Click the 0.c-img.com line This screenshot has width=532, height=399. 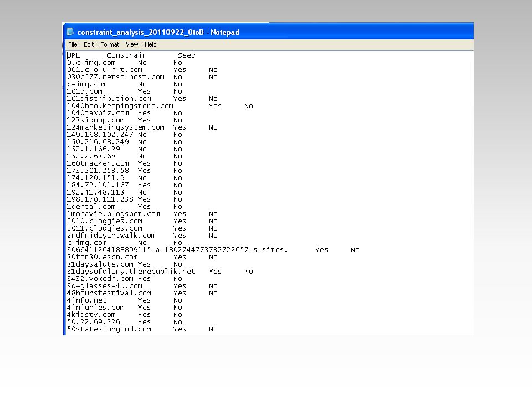click(x=91, y=63)
